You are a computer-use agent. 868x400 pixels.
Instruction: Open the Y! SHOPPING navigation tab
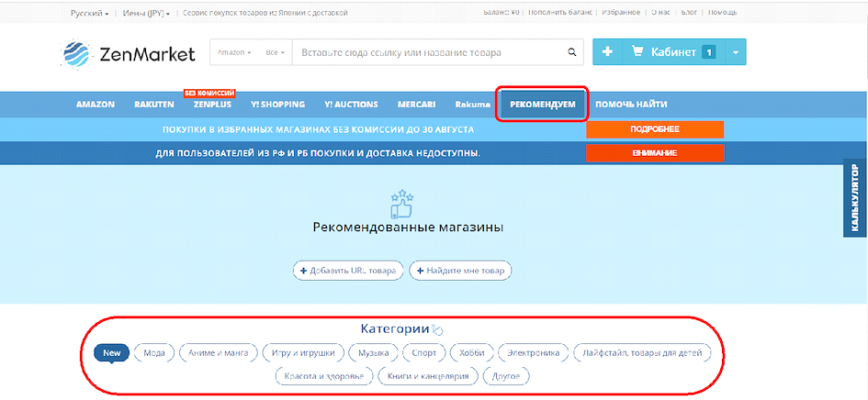(x=277, y=104)
